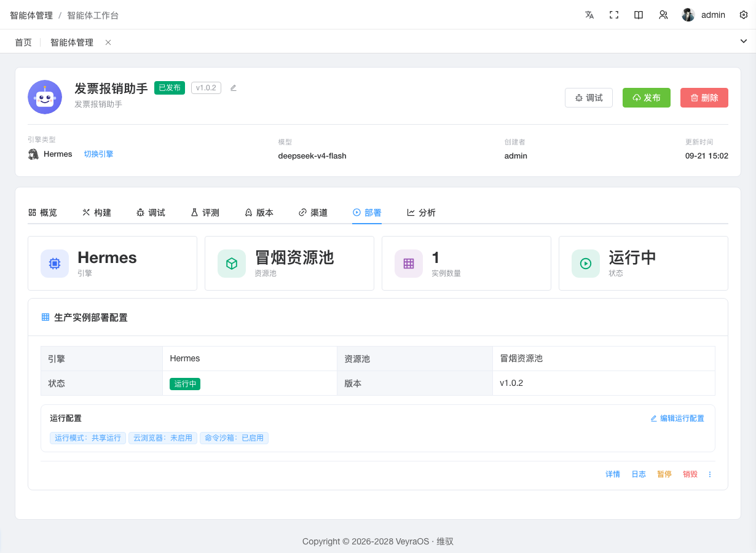Switch to the 评测 tab
The height and width of the screenshot is (553, 756).
click(x=205, y=213)
